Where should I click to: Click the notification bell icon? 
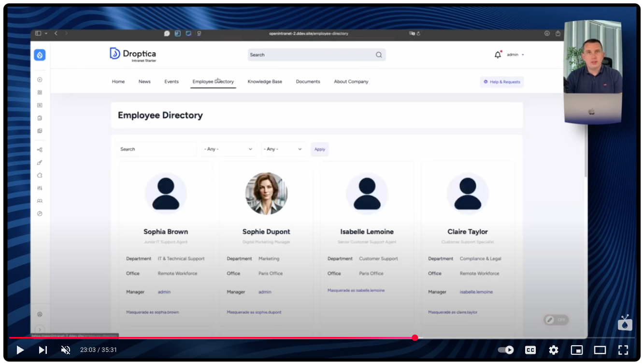pos(498,55)
